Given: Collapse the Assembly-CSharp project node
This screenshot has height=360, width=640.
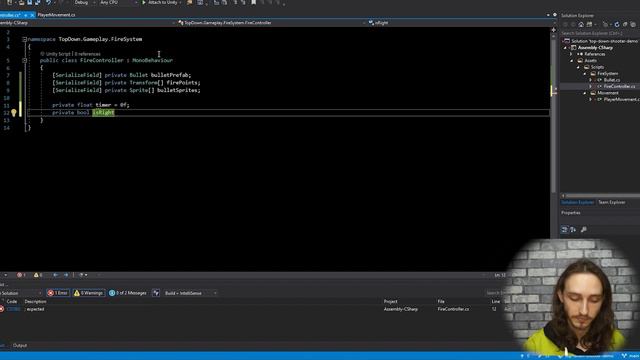Looking at the screenshot, I should pos(566,48).
